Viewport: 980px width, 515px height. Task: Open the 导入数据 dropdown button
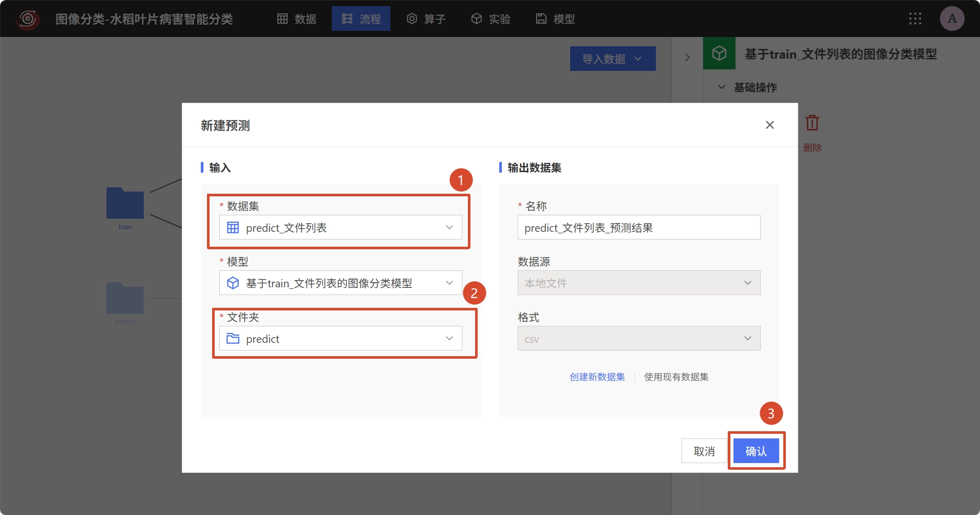[x=613, y=59]
